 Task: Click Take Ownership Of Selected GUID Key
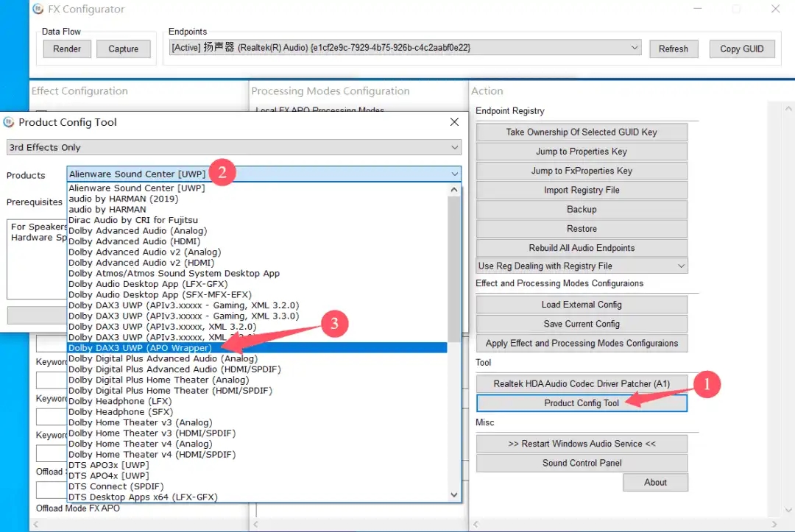point(582,132)
